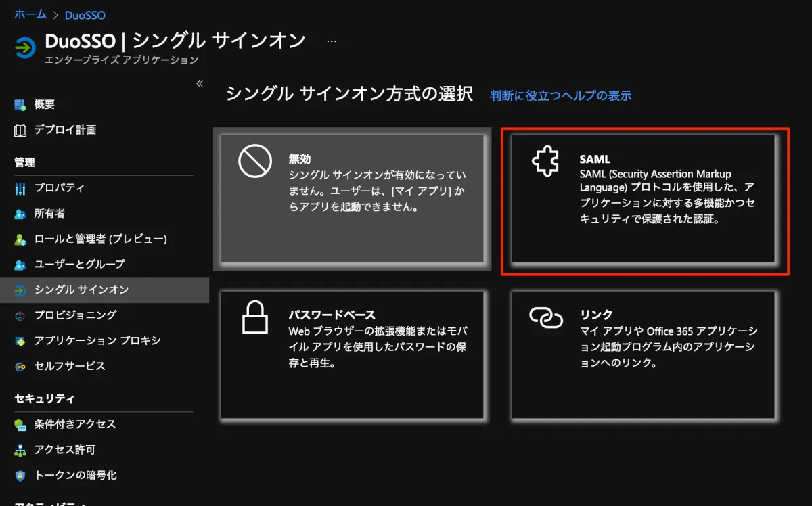This screenshot has height=506, width=812.
Task: Click the デプロイ計画 book icon
Action: [20, 130]
